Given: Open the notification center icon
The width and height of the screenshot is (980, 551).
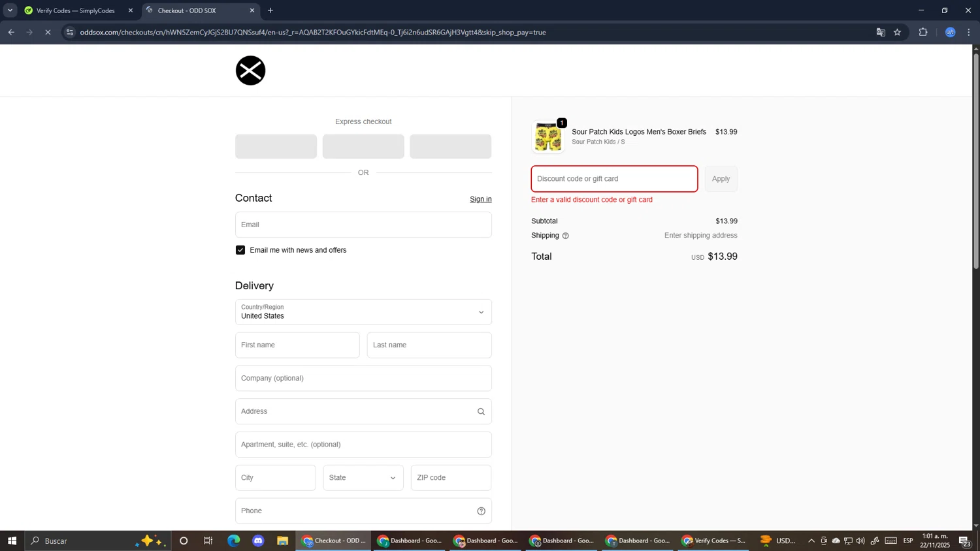Looking at the screenshot, I should (x=964, y=541).
